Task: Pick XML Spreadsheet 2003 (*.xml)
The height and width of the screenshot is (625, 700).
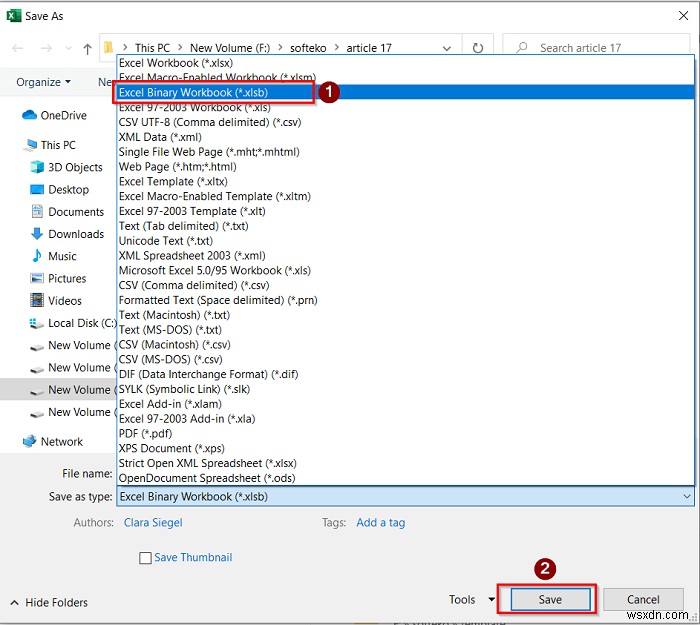Action: pyautogui.click(x=405, y=255)
